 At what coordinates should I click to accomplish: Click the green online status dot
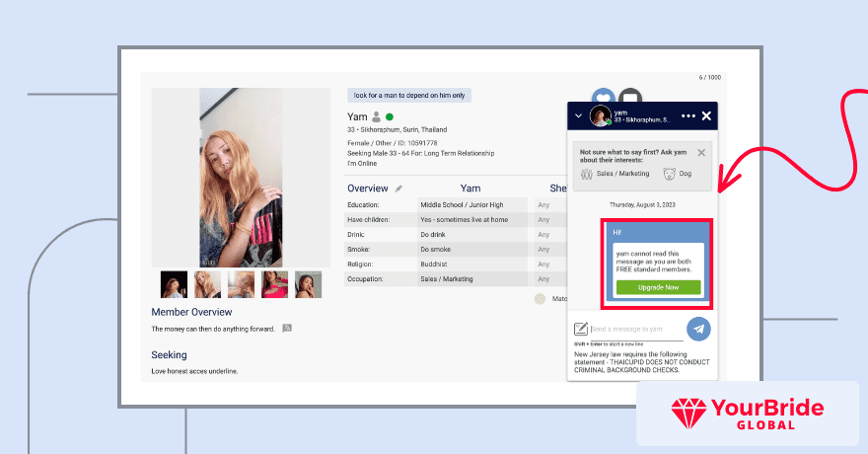tap(390, 116)
